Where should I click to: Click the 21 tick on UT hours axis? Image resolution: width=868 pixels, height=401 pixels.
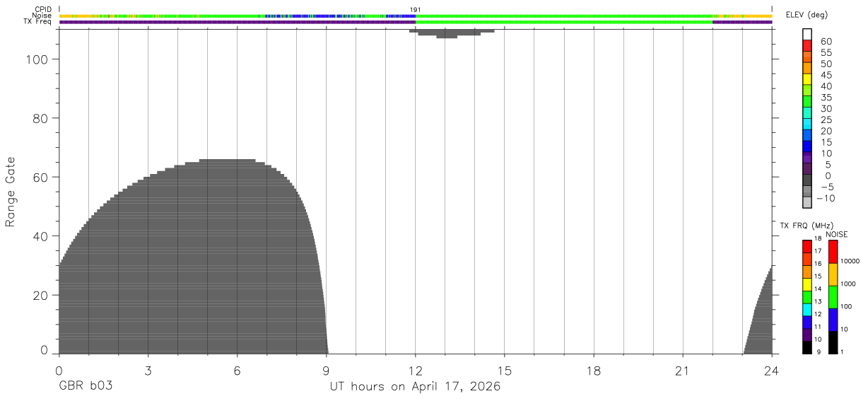[x=683, y=371]
